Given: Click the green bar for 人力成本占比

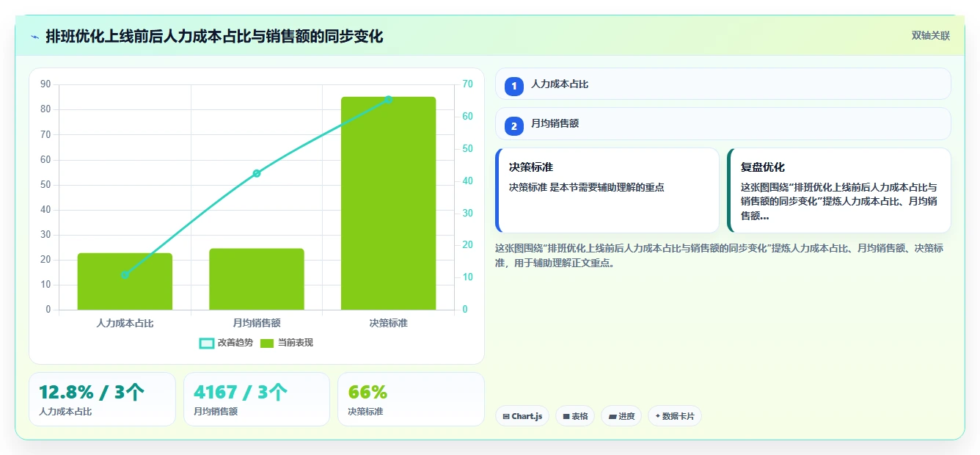Looking at the screenshot, I should [x=125, y=281].
